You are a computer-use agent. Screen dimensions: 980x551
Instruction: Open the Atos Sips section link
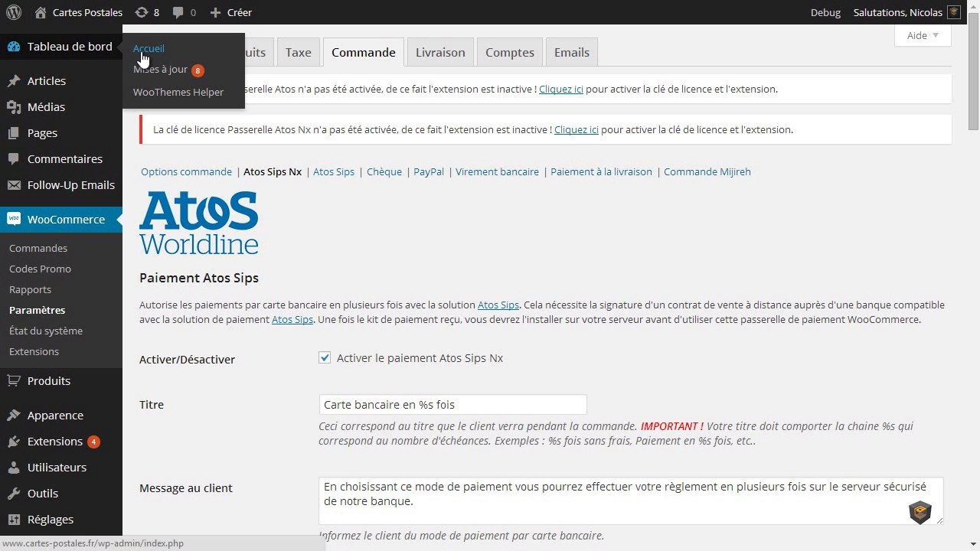pos(334,171)
